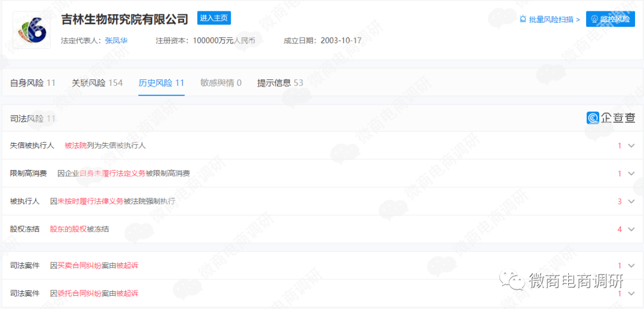Expand the 买卖合同纠纷 case row chevron
Screen dimensions: 644x309
click(x=631, y=265)
